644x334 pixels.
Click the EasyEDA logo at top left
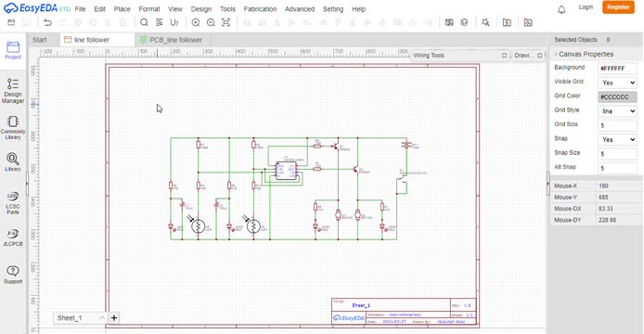tap(36, 8)
